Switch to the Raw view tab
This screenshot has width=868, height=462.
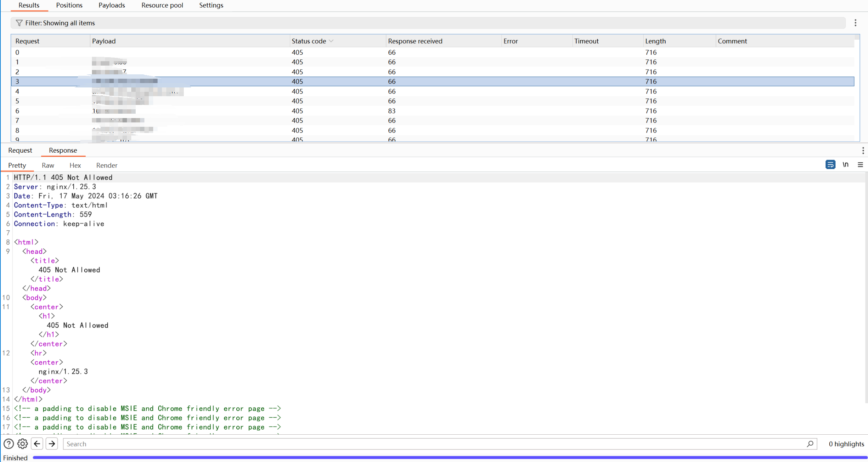click(48, 165)
